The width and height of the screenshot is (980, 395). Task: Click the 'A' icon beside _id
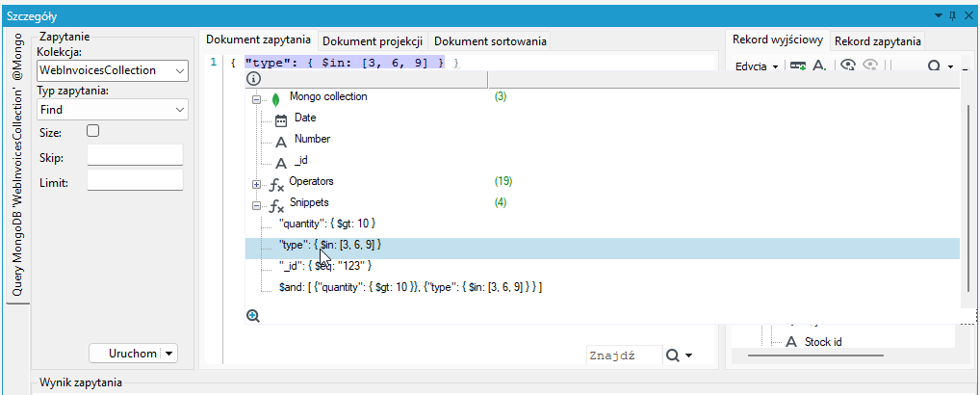click(281, 163)
